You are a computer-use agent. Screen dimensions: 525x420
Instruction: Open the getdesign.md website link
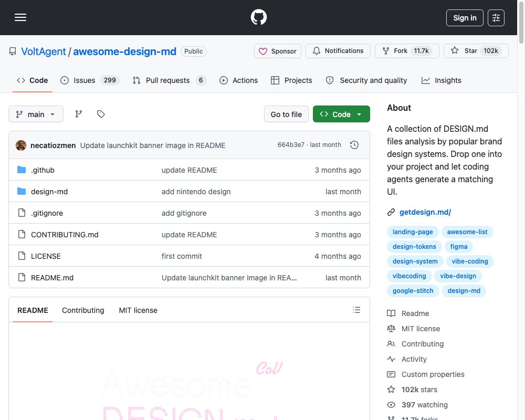click(425, 212)
